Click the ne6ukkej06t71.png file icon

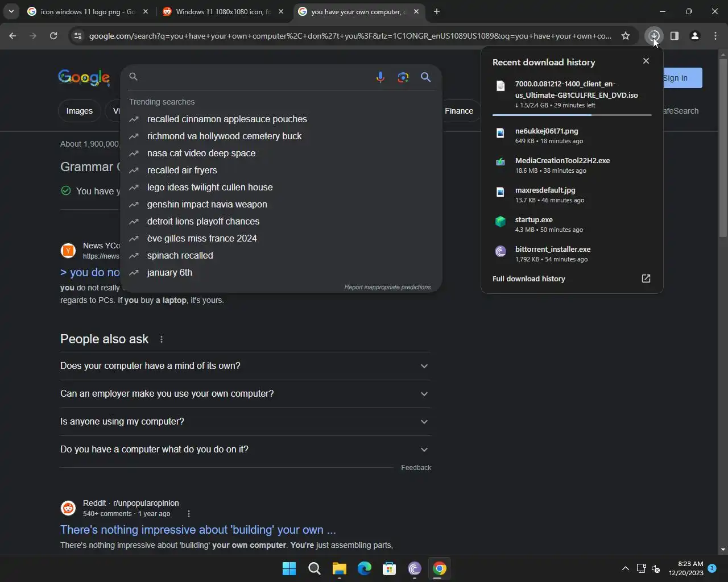pos(500,133)
